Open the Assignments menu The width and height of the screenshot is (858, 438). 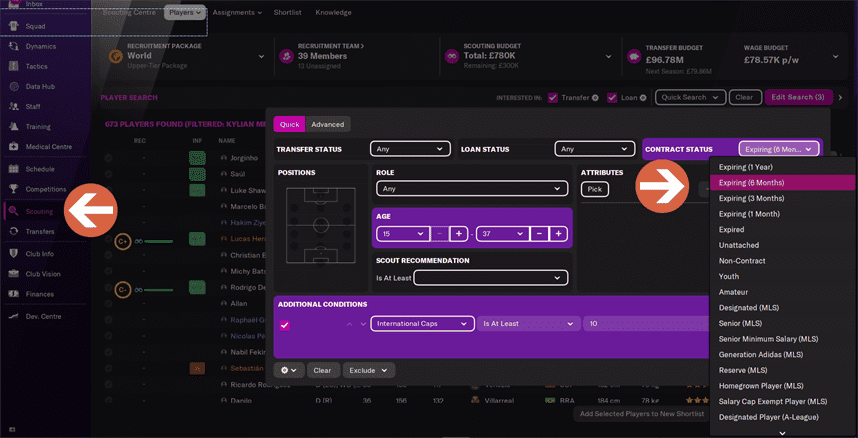pyautogui.click(x=237, y=12)
